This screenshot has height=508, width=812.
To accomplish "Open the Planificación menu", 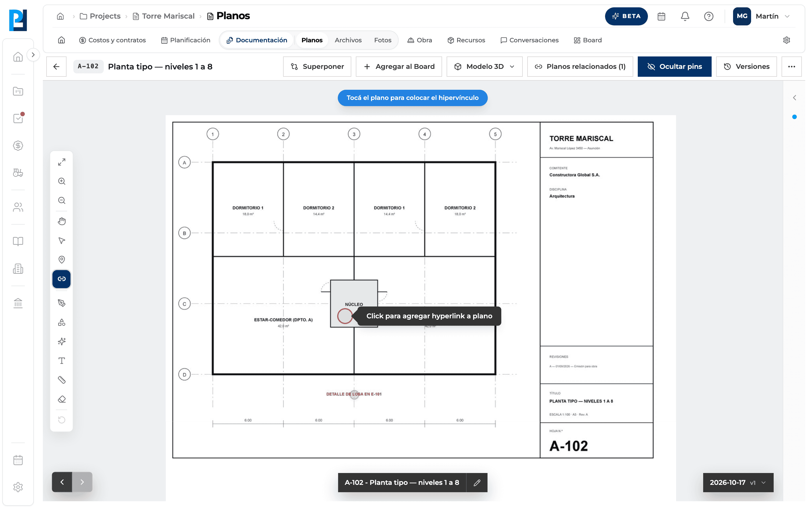I will (x=186, y=40).
